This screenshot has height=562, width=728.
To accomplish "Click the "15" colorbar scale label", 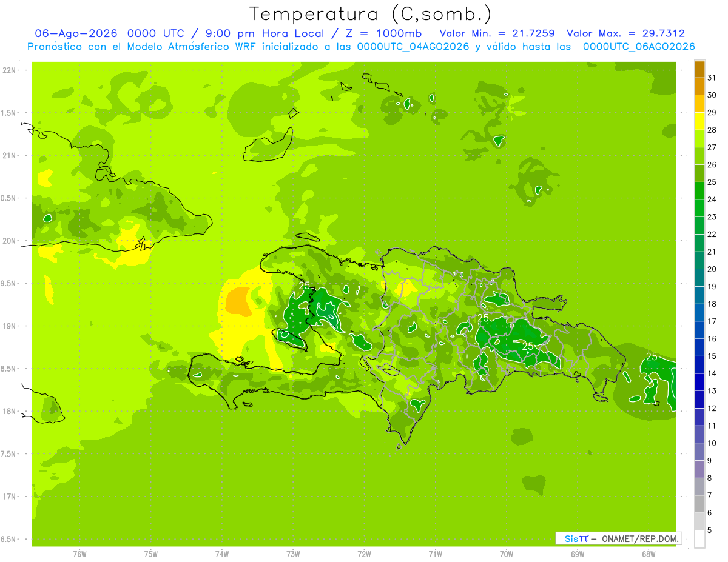I will (712, 356).
